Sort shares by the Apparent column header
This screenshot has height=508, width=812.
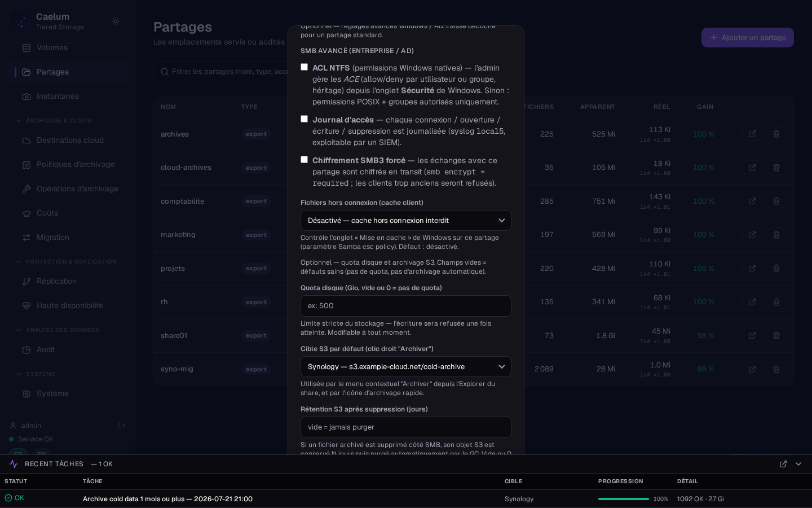pyautogui.click(x=598, y=107)
